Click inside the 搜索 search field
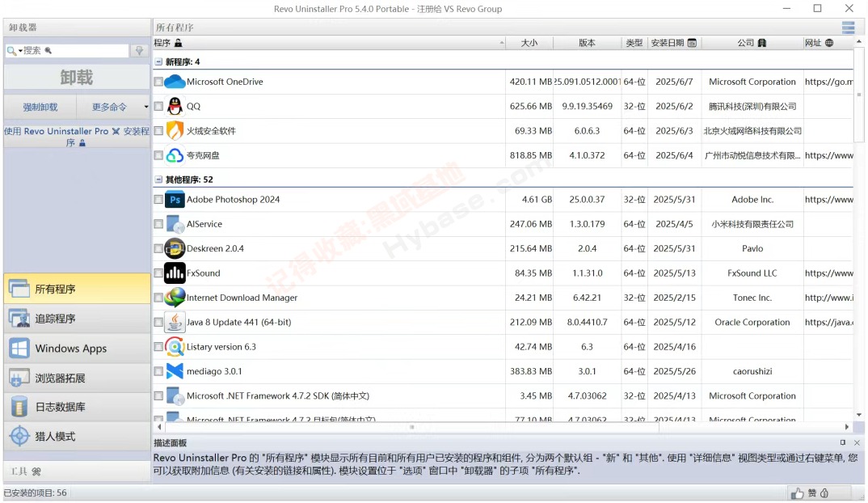 pos(74,50)
